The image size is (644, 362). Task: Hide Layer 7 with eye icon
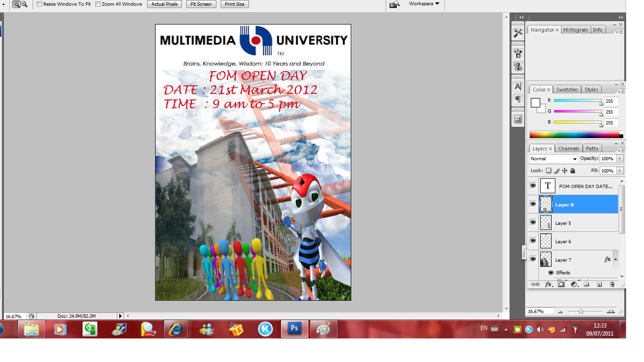click(x=533, y=259)
